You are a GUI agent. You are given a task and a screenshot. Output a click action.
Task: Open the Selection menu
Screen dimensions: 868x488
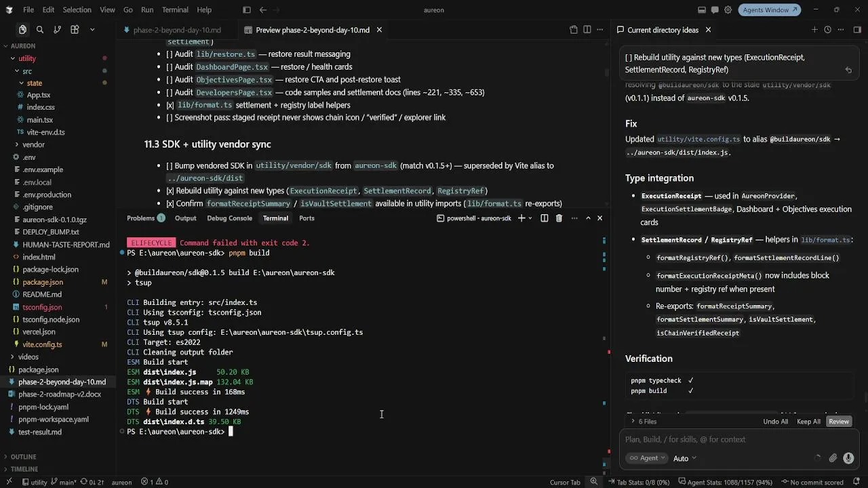pyautogui.click(x=77, y=10)
